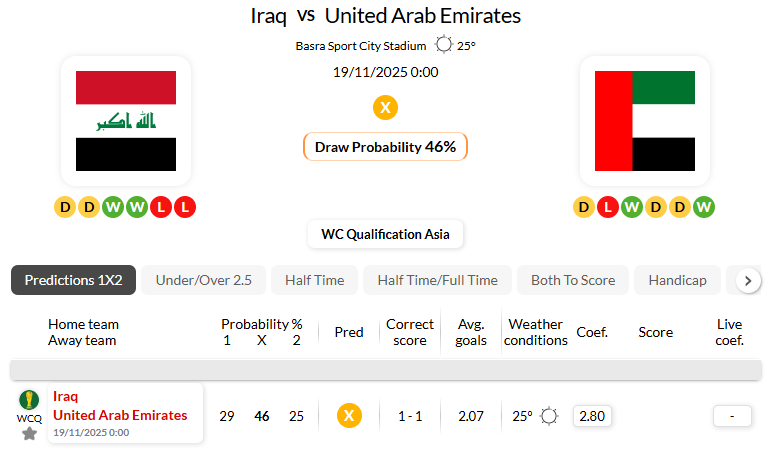Click UAE's red L form badge
The height and width of the screenshot is (453, 767).
tap(608, 207)
